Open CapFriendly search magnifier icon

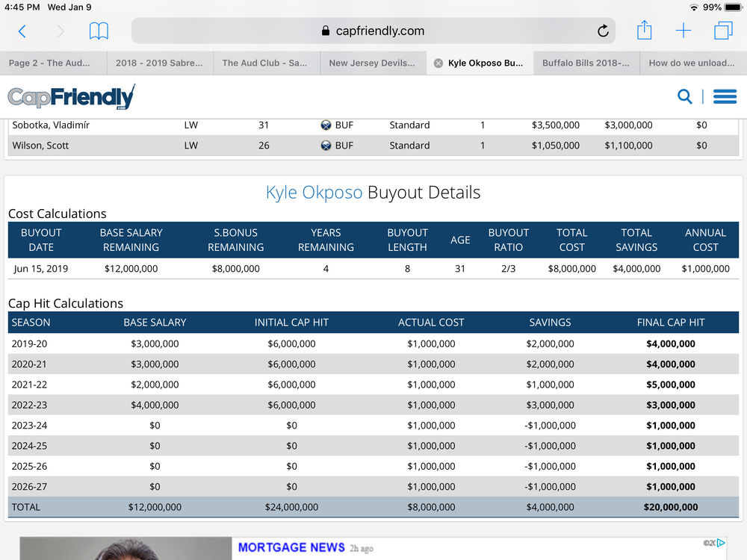coord(684,96)
